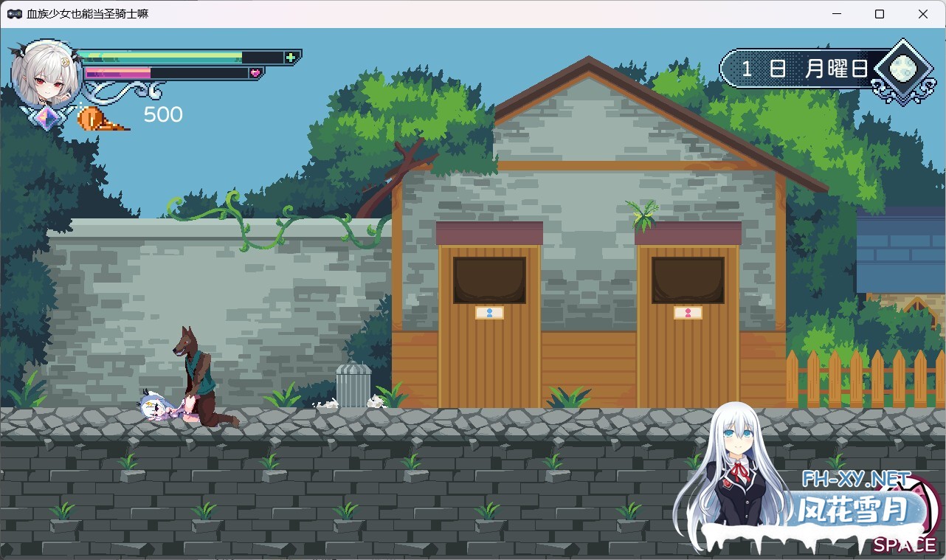The width and height of the screenshot is (946, 560).
Task: Open the women's restroom door
Action: (x=688, y=327)
